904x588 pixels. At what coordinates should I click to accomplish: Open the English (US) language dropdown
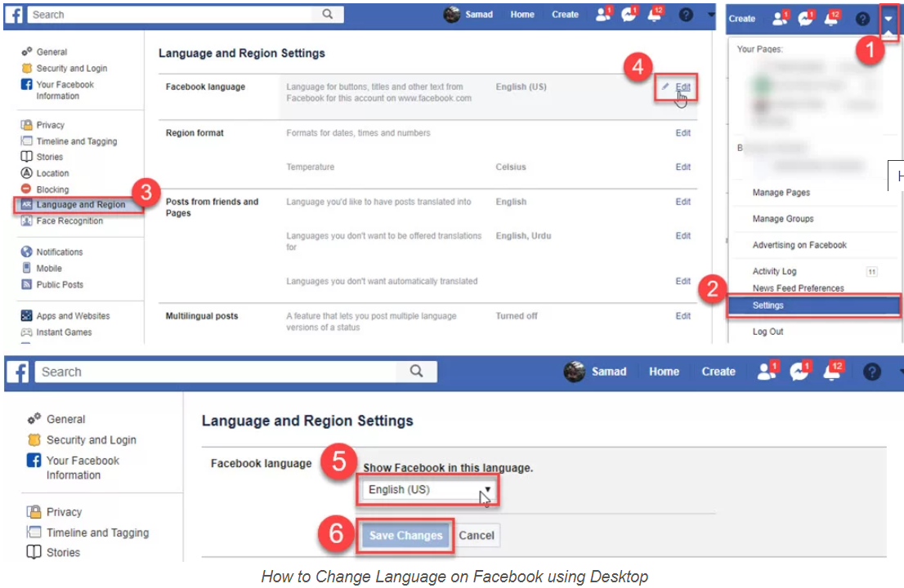[x=427, y=489]
